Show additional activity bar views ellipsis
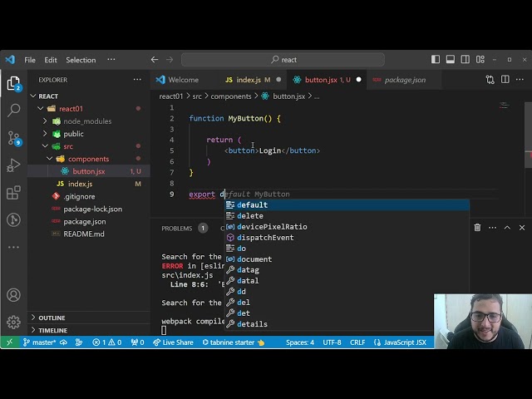The image size is (532, 399). coord(13,247)
